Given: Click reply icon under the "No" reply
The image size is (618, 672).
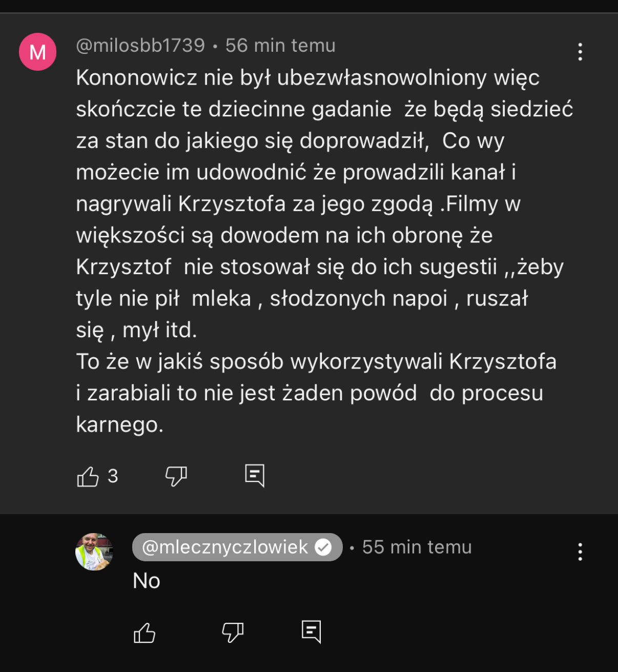Looking at the screenshot, I should pos(312,632).
